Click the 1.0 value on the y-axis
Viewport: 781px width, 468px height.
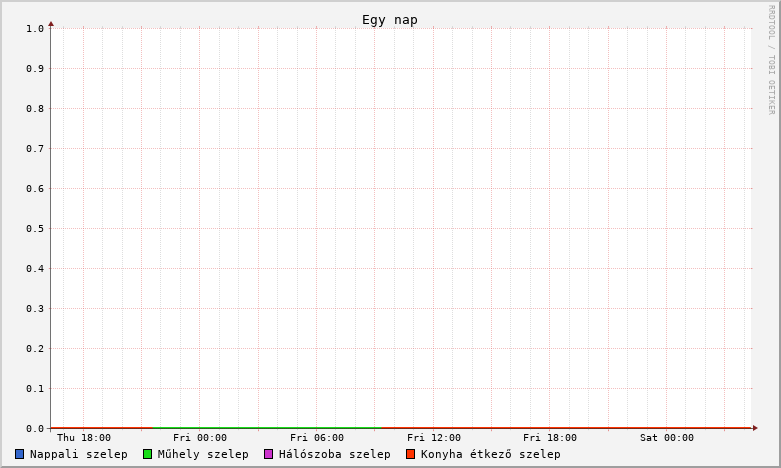point(35,29)
